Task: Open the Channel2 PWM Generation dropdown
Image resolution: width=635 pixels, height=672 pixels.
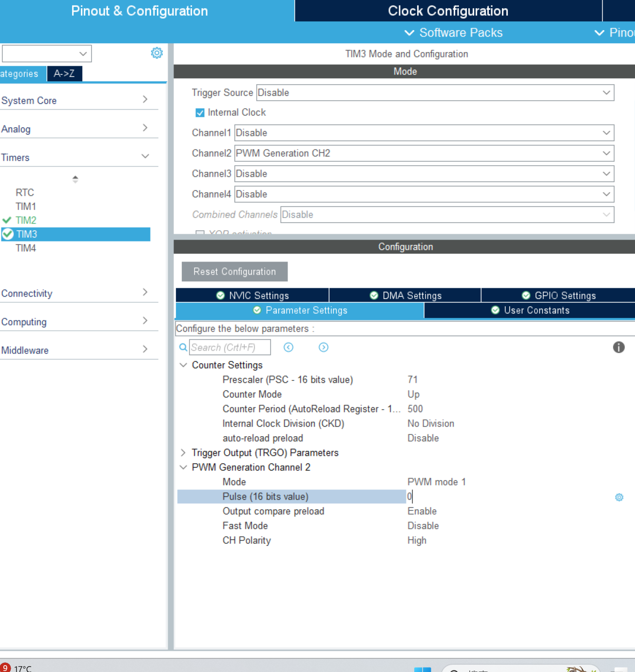Action: pos(424,153)
